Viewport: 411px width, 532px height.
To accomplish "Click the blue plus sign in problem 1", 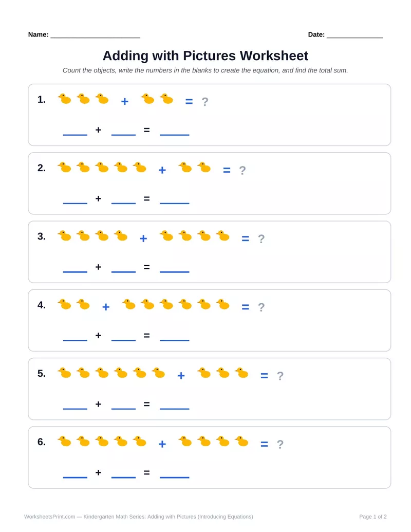I will point(125,101).
